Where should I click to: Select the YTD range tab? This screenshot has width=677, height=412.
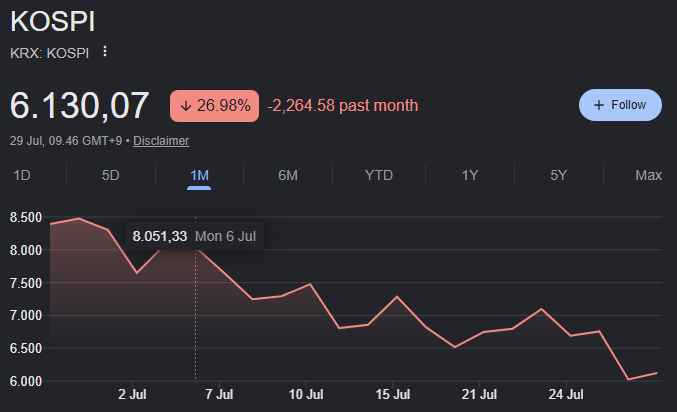379,175
